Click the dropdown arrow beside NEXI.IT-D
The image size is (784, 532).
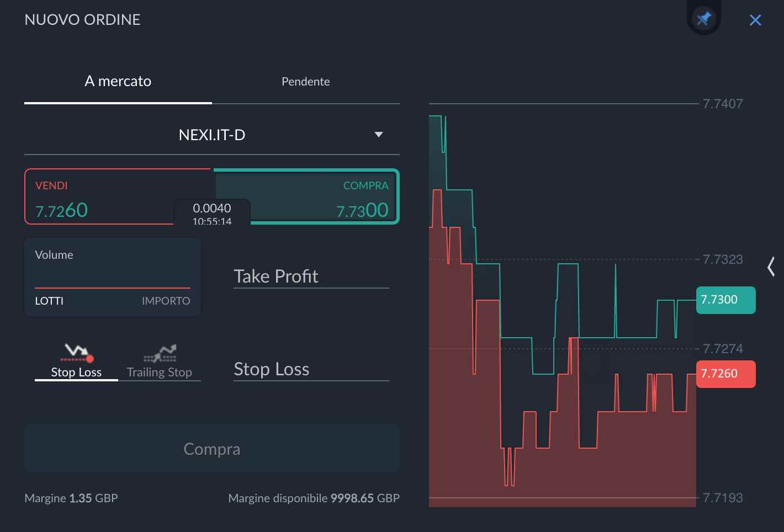pos(379,135)
